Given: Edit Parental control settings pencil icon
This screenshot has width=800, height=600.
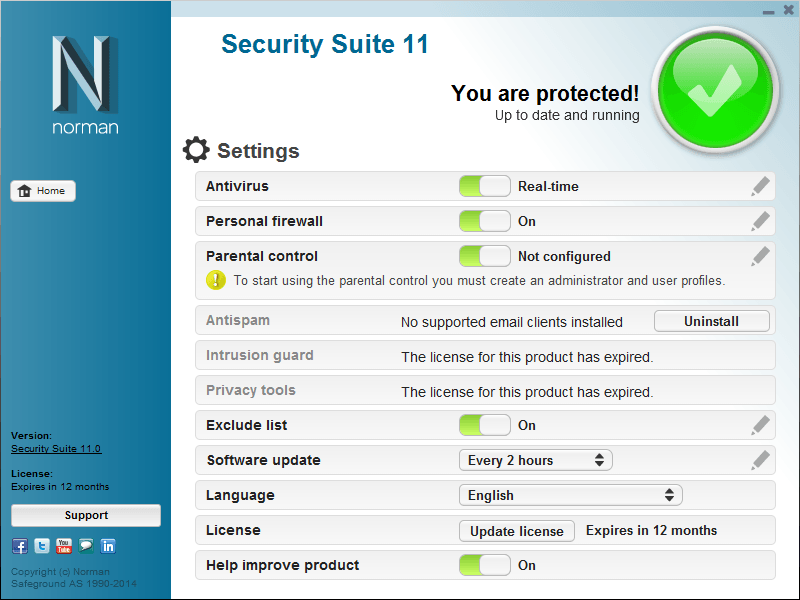Looking at the screenshot, I should [x=761, y=256].
